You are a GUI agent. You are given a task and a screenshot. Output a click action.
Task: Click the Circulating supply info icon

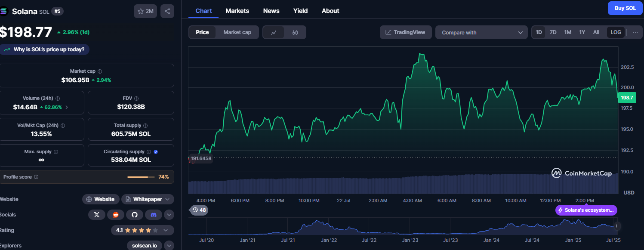point(149,152)
